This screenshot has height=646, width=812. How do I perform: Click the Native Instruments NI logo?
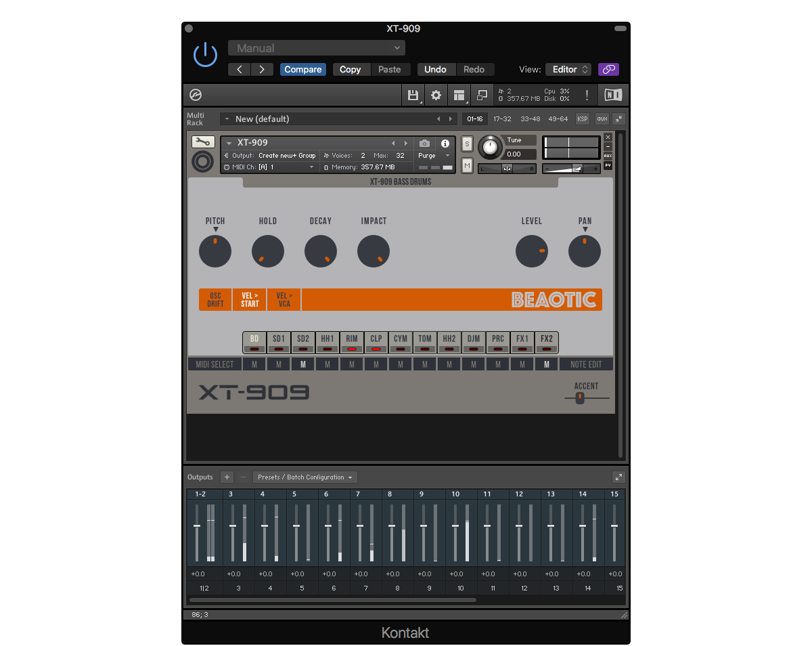click(613, 95)
